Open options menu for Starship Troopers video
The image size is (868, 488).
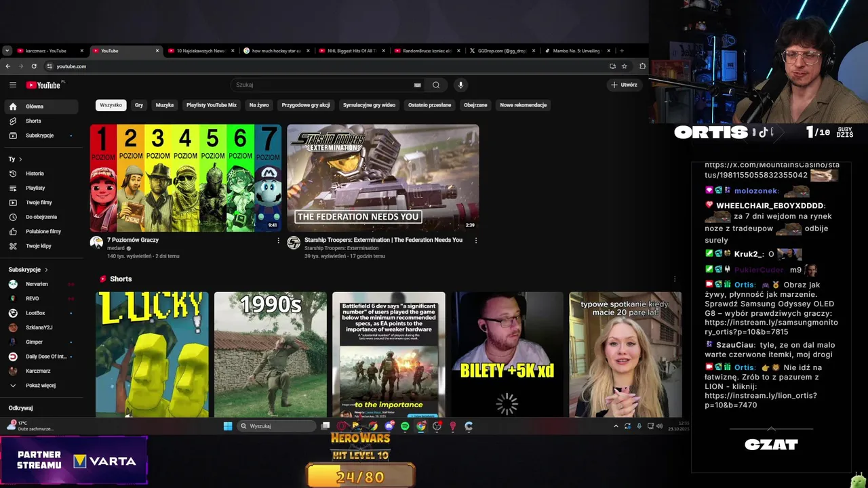click(475, 240)
